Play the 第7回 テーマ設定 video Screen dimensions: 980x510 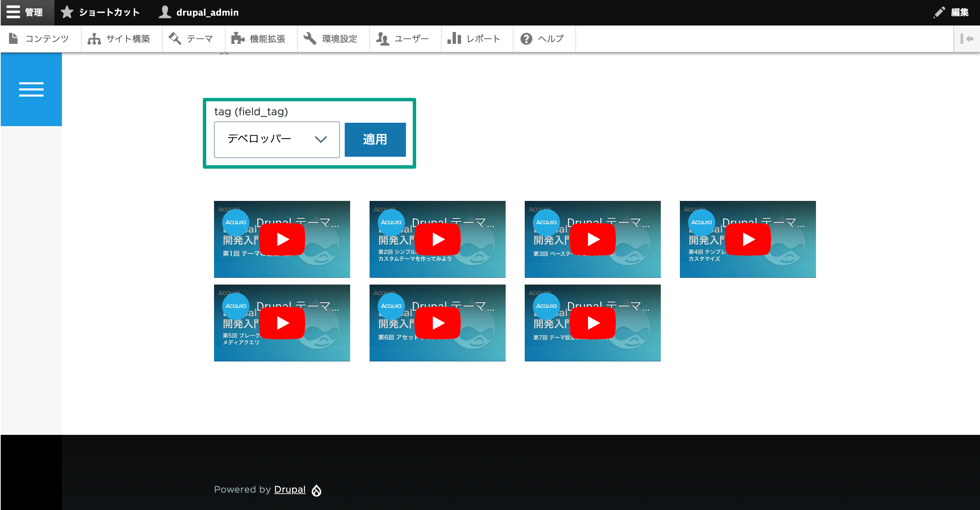pyautogui.click(x=593, y=323)
